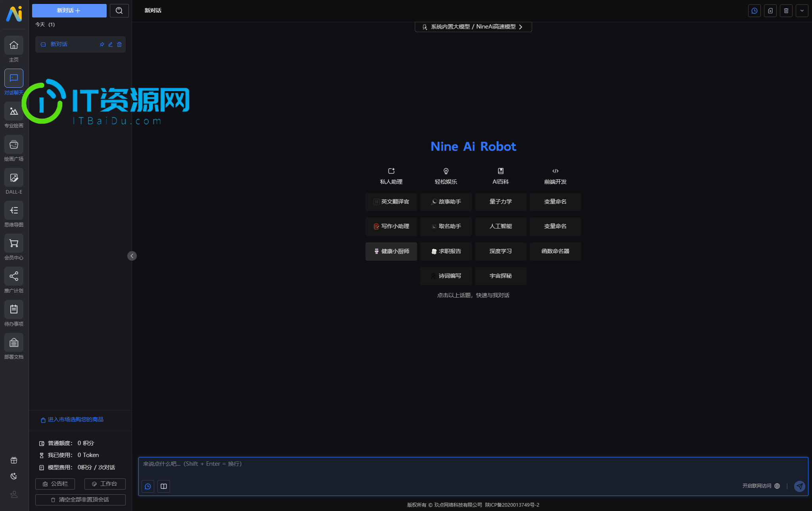Choose the 写作小助理 prompt
Screen dimensions: 812x511
tap(391, 227)
